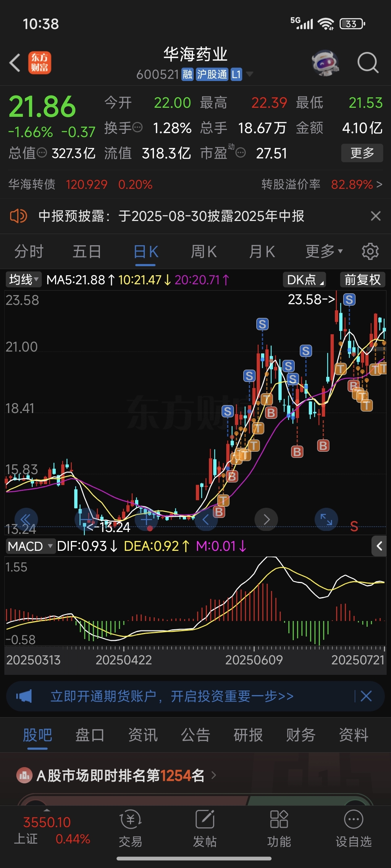The height and width of the screenshot is (868, 391).
Task: Jump to earliest data with double-left arrow
Action: [26, 520]
